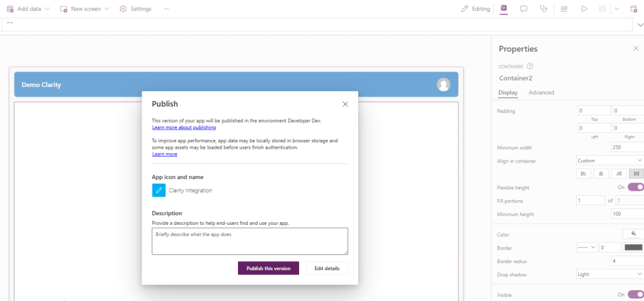Open Learn more about publishing link

point(184,127)
